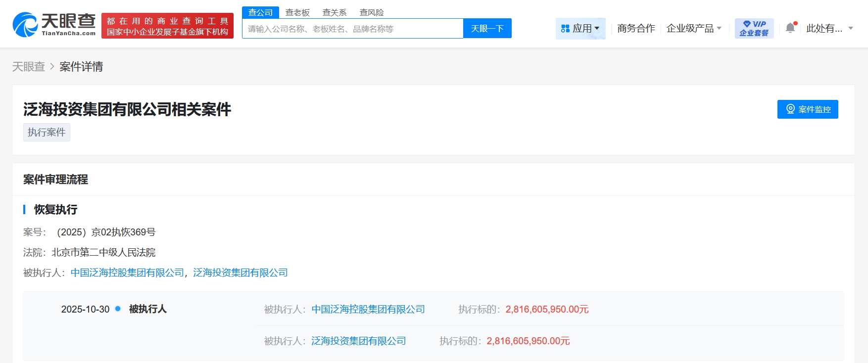868x363 pixels.
Task: Open the notification bell icon
Action: [x=790, y=28]
